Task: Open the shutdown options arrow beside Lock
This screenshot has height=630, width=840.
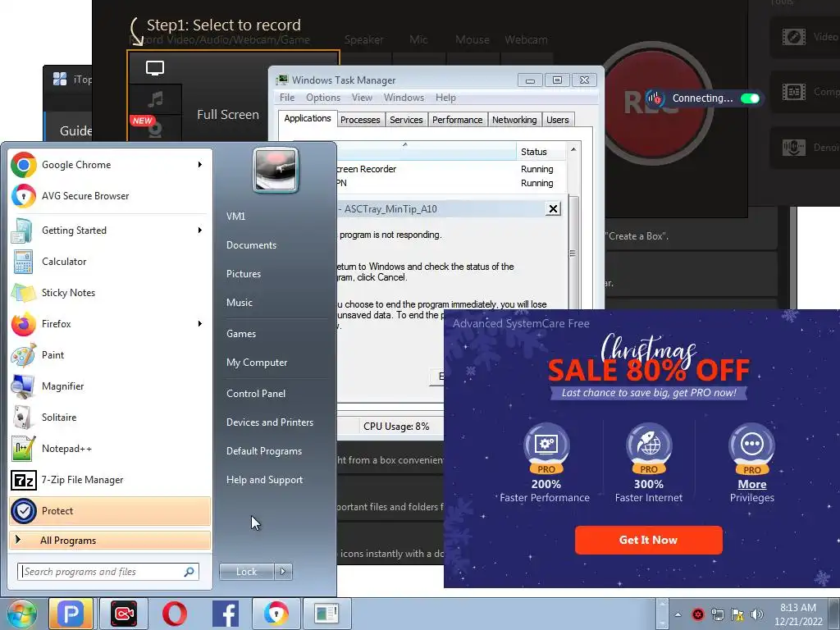Action: click(x=283, y=572)
